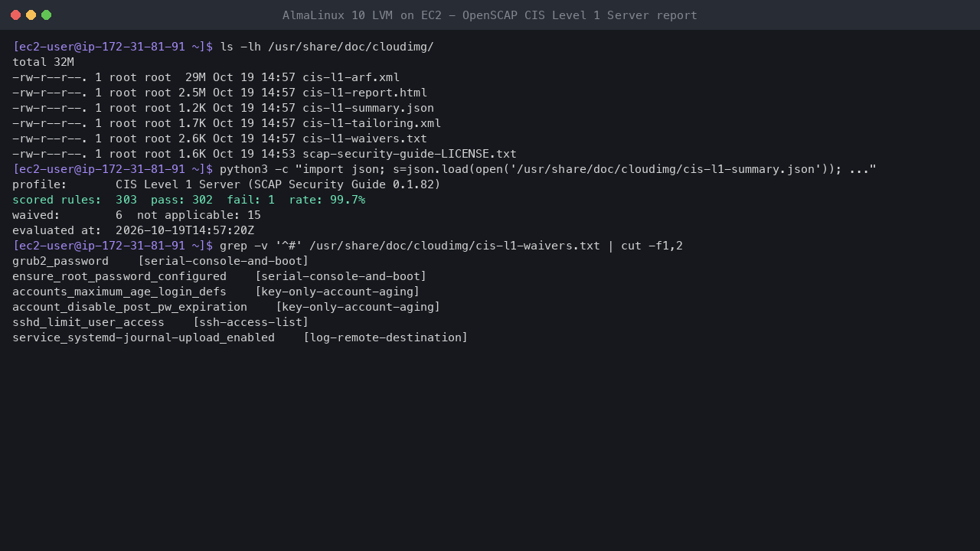The width and height of the screenshot is (980, 551).
Task: Click the scored rules count 303
Action: 126,200
